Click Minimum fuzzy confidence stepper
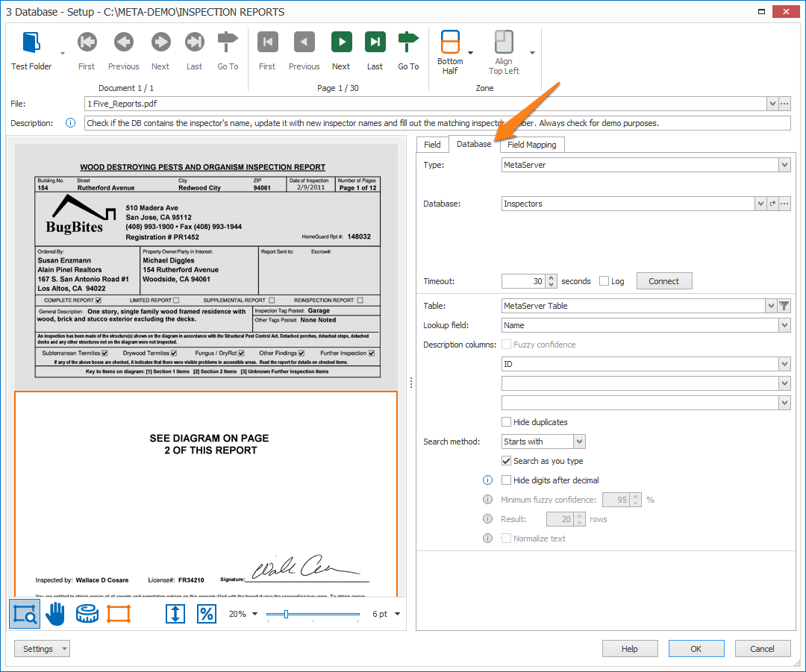The height and width of the screenshot is (672, 806). (x=636, y=500)
